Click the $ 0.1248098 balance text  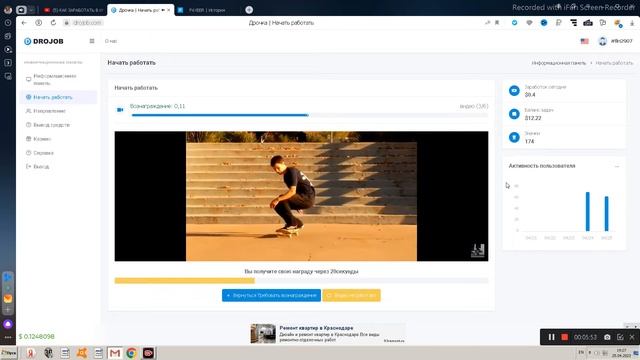tap(37, 337)
